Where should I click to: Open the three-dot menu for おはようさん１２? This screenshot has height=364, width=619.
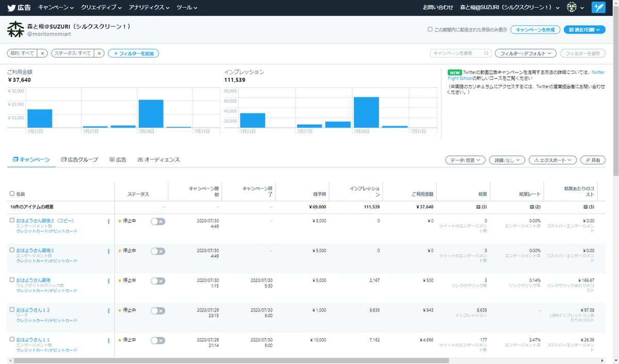[108, 311]
